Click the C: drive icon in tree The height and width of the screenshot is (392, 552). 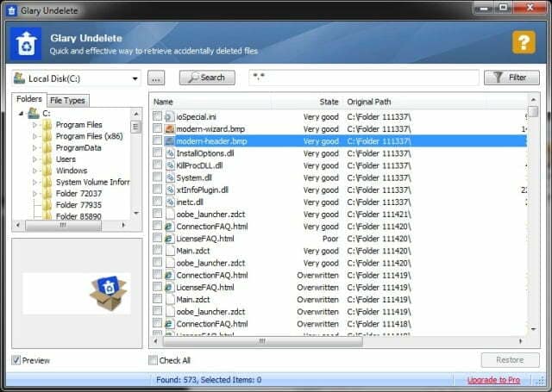[33, 113]
